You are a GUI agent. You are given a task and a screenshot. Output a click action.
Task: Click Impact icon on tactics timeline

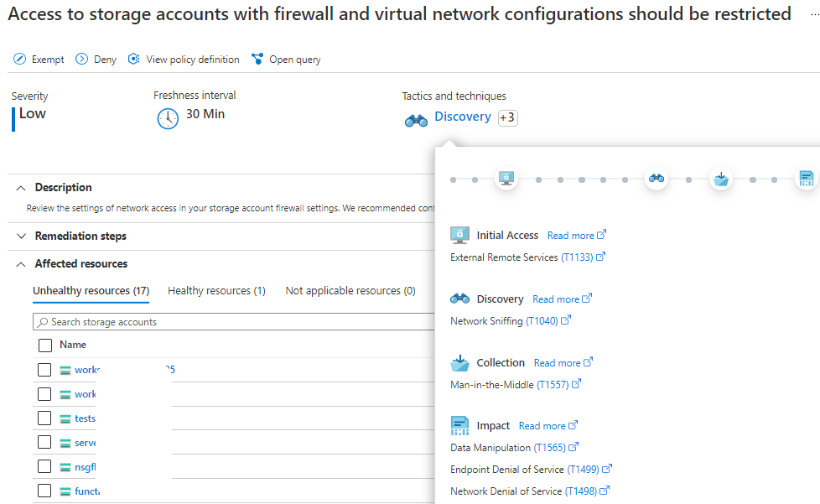806,179
